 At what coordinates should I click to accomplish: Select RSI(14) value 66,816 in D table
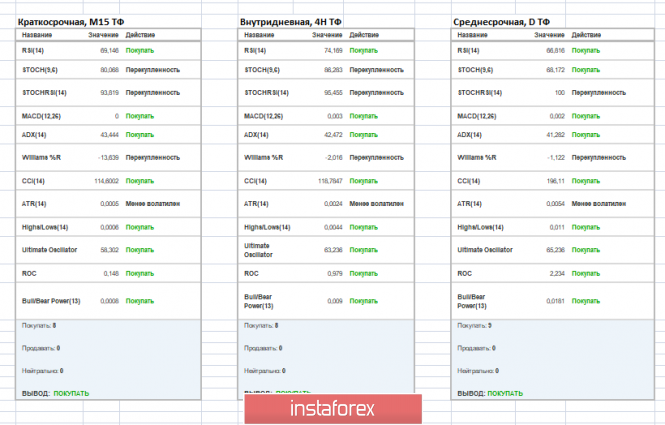coord(556,50)
